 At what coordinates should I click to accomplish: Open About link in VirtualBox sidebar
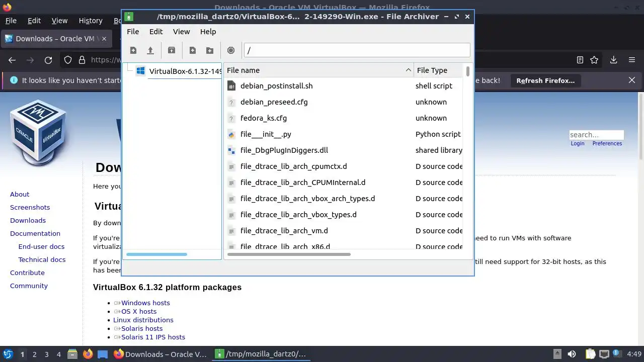click(x=20, y=194)
